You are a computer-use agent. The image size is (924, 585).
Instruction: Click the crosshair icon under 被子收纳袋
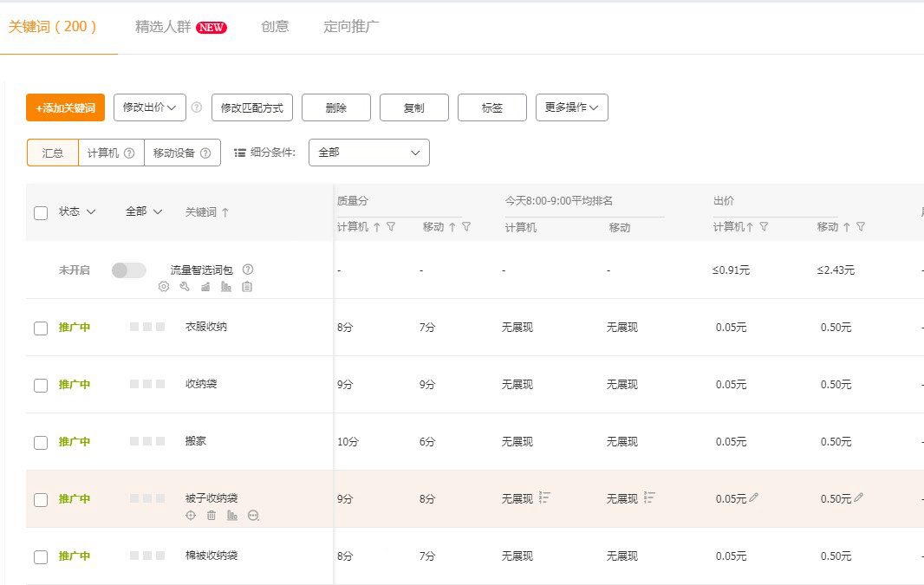click(191, 516)
